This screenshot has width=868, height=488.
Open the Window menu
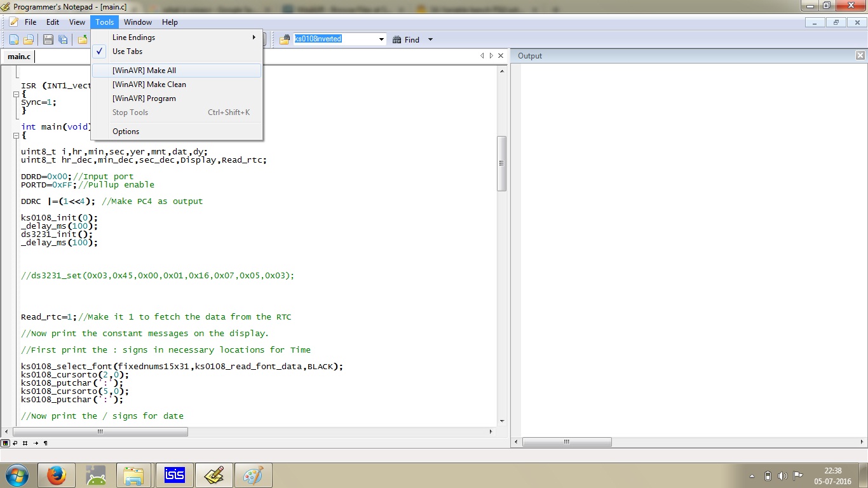138,22
